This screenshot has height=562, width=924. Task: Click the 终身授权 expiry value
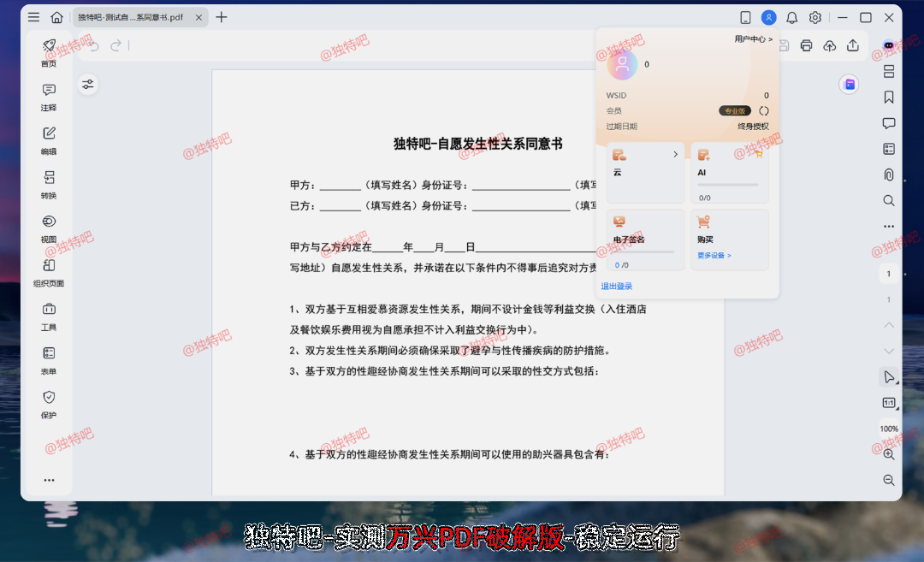tap(753, 127)
